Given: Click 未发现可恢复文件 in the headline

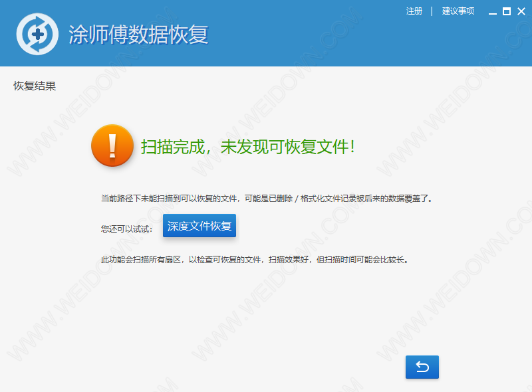Looking at the screenshot, I should tap(285, 147).
